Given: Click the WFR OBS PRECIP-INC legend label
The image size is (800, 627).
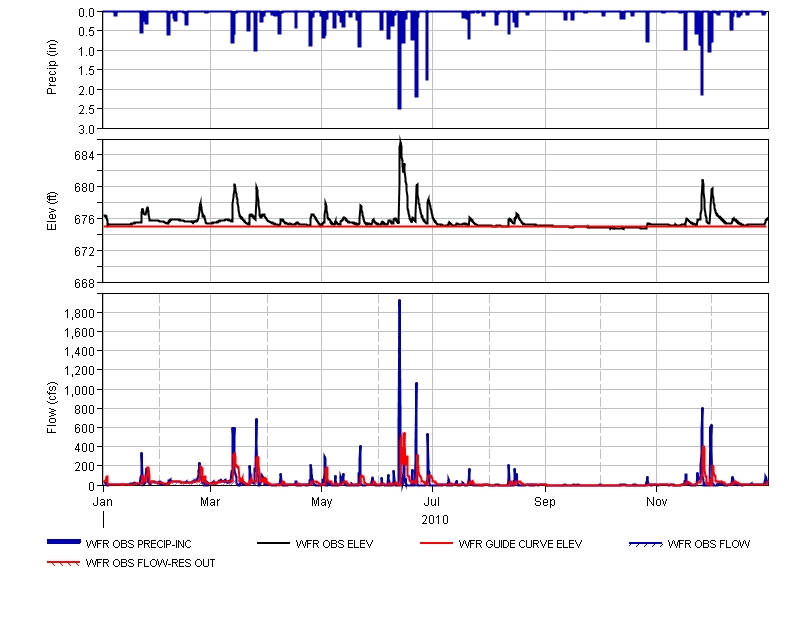Looking at the screenshot, I should point(138,544).
